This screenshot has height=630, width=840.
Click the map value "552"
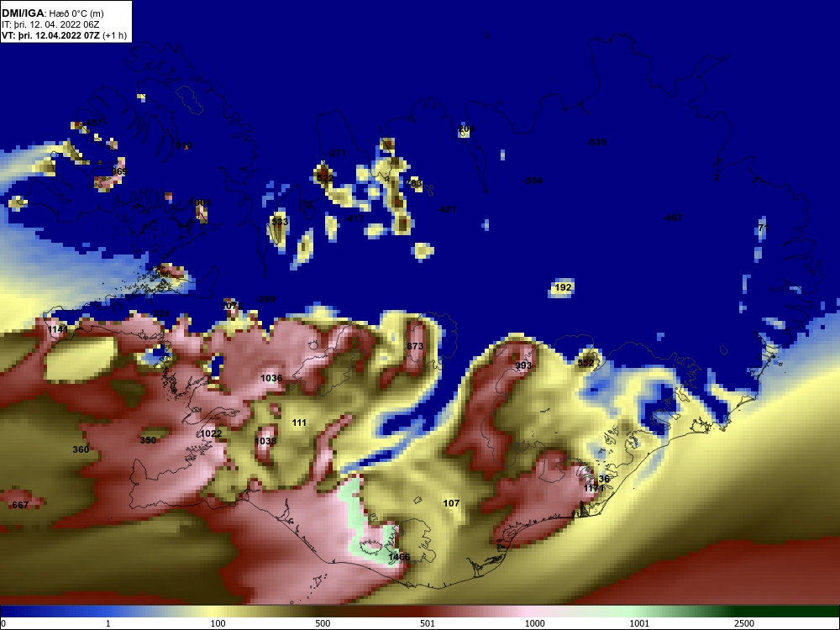pos(585,363)
